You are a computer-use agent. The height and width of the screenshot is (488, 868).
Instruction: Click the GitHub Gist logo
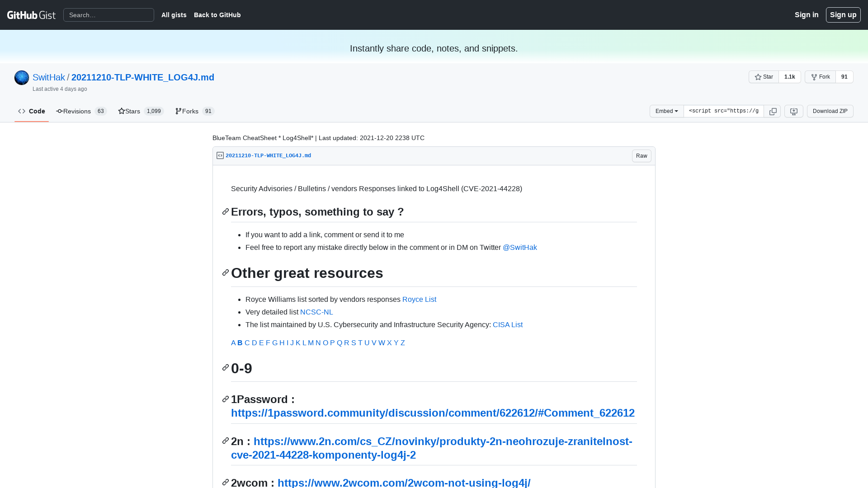(31, 15)
